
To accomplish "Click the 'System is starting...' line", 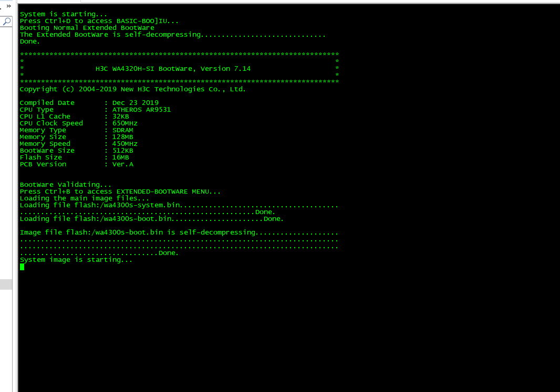I will [64, 14].
